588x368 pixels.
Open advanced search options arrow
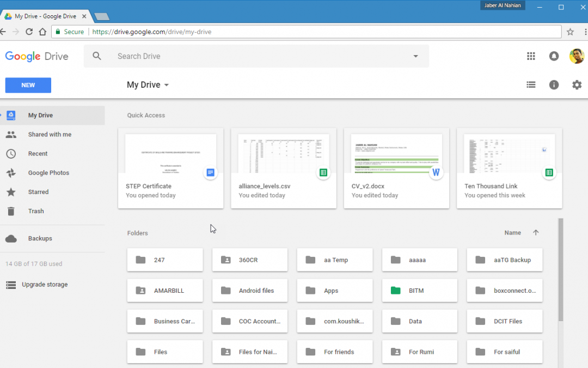pyautogui.click(x=415, y=56)
